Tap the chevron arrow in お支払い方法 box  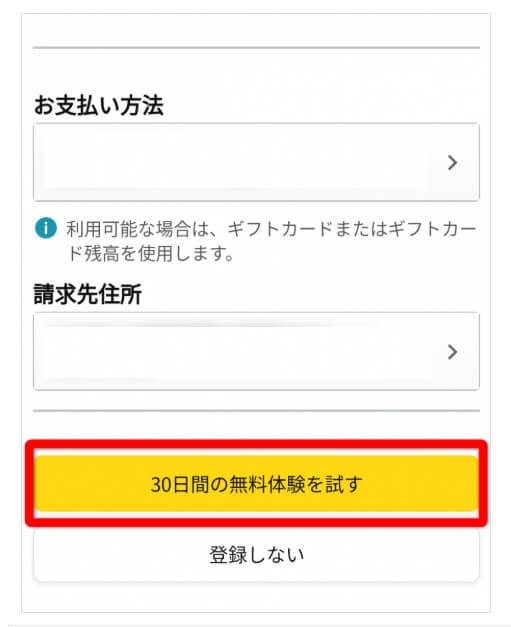coord(452,163)
